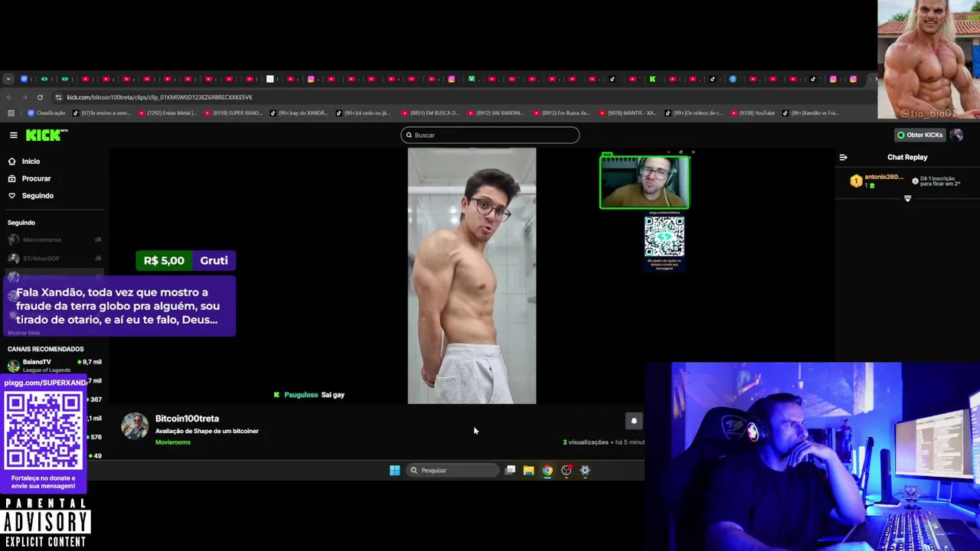This screenshot has width=980, height=551.
Task: Open Macnamaraa followed channel
Action: [54, 240]
